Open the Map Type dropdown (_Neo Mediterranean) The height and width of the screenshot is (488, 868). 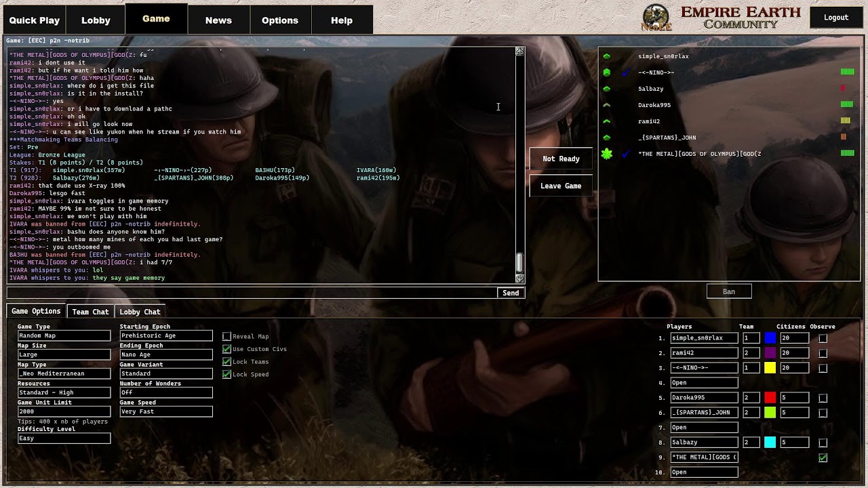tap(64, 373)
